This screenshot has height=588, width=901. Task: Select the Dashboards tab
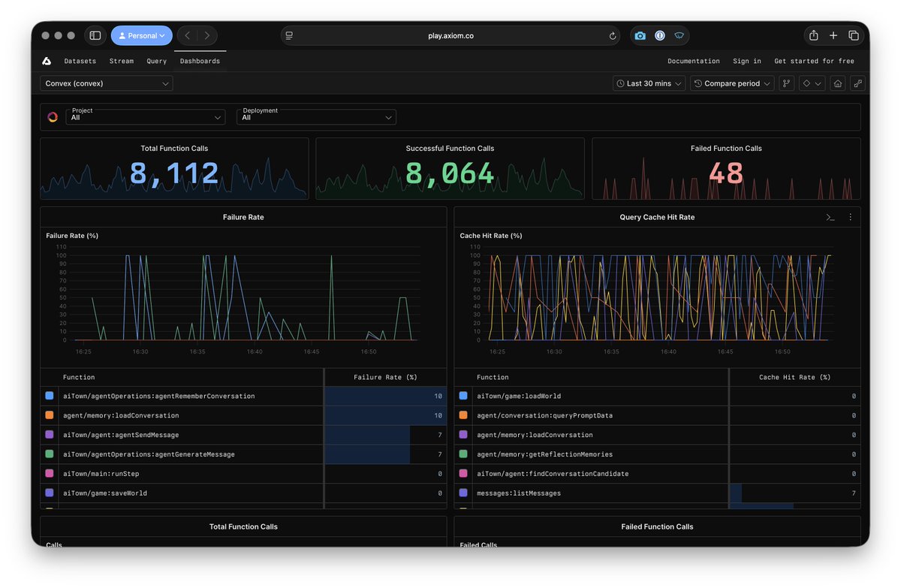[x=200, y=61]
